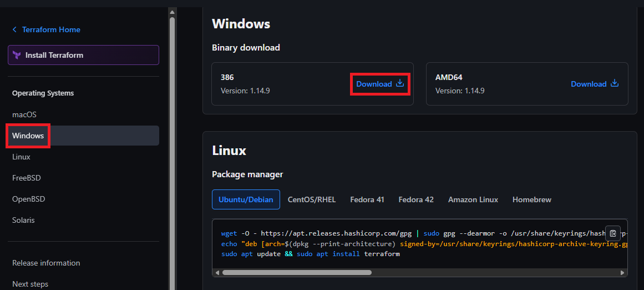
Task: Click the download arrow icon for 386
Action: coord(400,83)
